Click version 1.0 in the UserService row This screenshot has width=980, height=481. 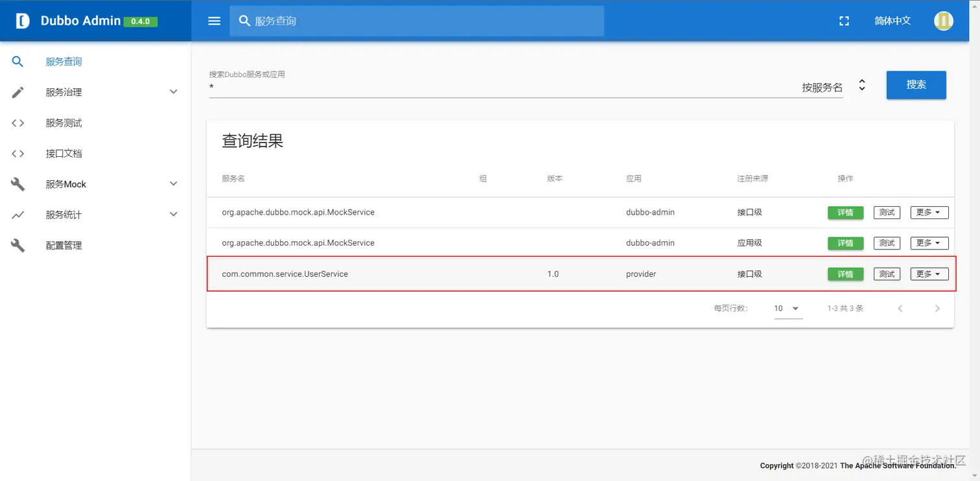tap(553, 274)
